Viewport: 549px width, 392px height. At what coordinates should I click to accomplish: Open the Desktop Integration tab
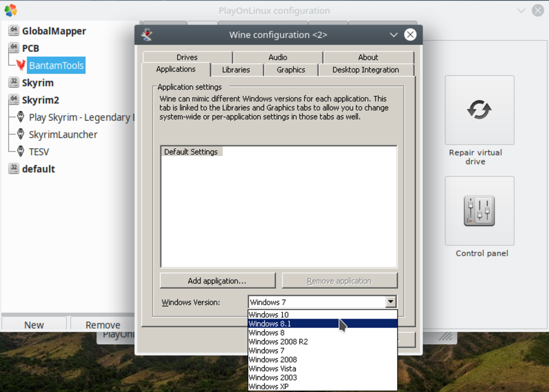pyautogui.click(x=366, y=70)
